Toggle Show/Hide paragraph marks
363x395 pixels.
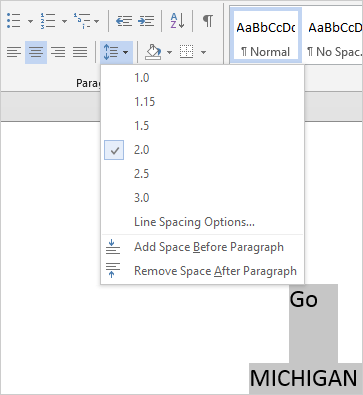coord(208,21)
